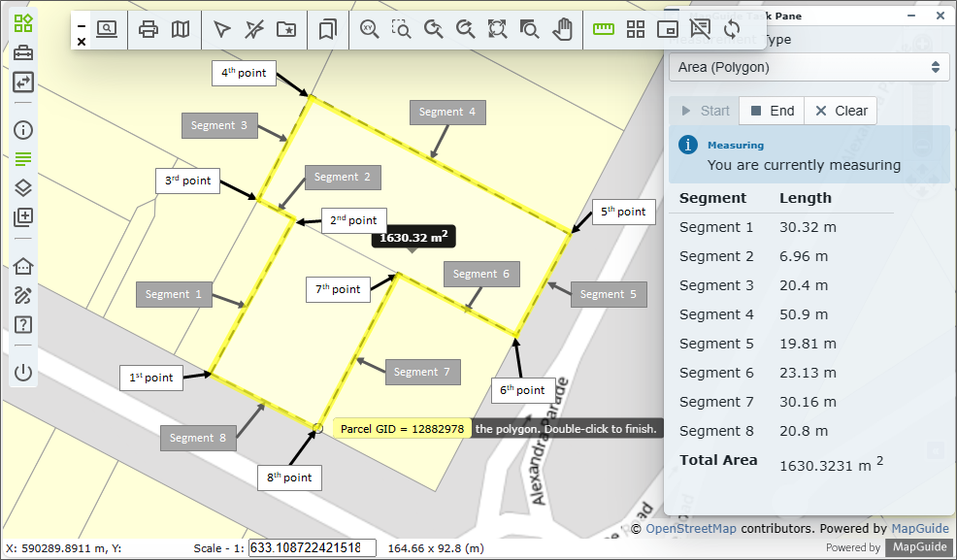Close the Task Pane window

click(x=940, y=16)
